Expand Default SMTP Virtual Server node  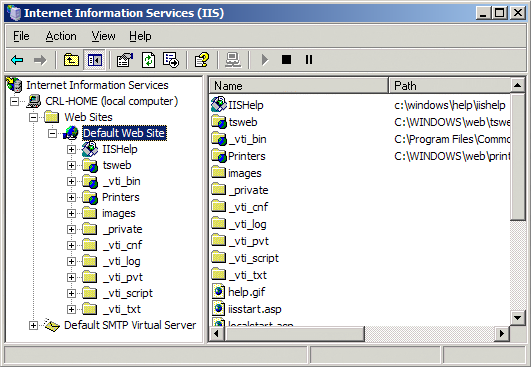coord(33,326)
